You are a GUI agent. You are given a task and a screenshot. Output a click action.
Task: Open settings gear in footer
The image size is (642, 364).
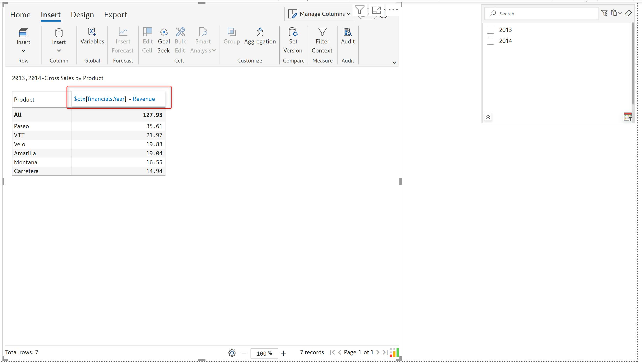(x=232, y=353)
